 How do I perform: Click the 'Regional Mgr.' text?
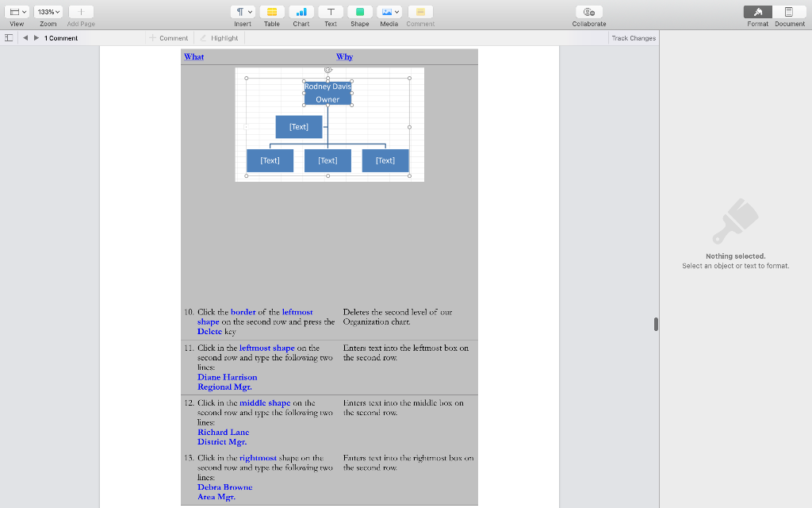224,387
